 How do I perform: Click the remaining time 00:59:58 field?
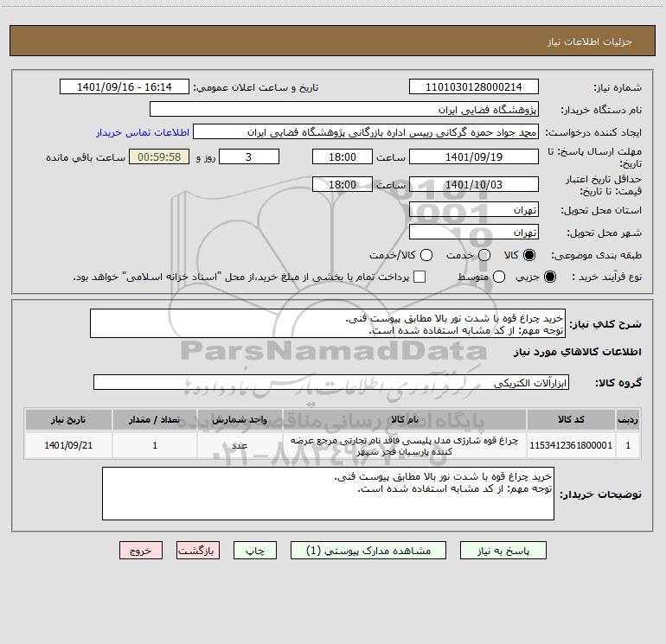159,156
